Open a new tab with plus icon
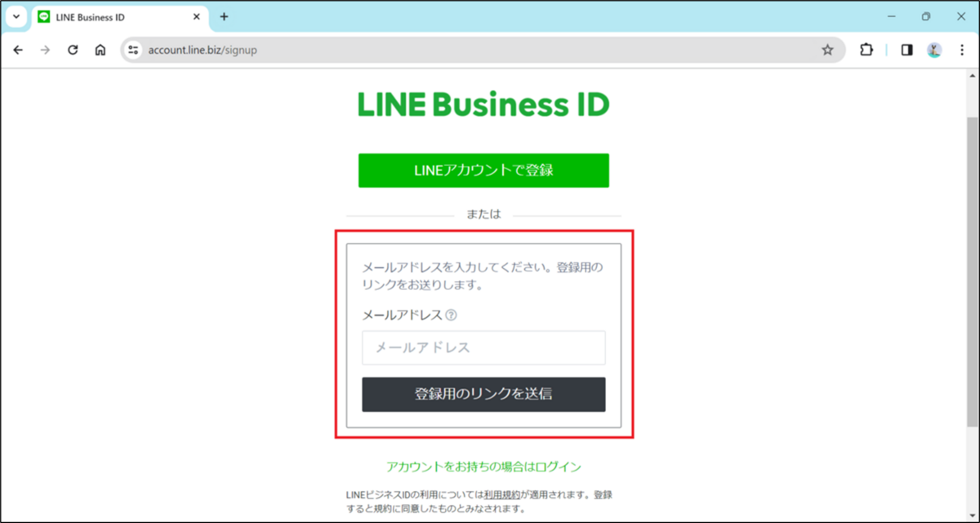This screenshot has height=523, width=980. (x=224, y=16)
